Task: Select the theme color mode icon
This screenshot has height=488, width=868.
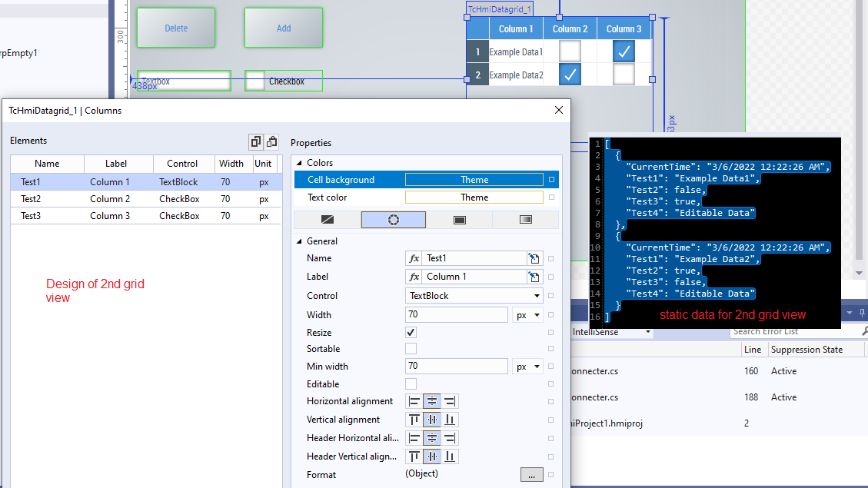Action: [393, 219]
